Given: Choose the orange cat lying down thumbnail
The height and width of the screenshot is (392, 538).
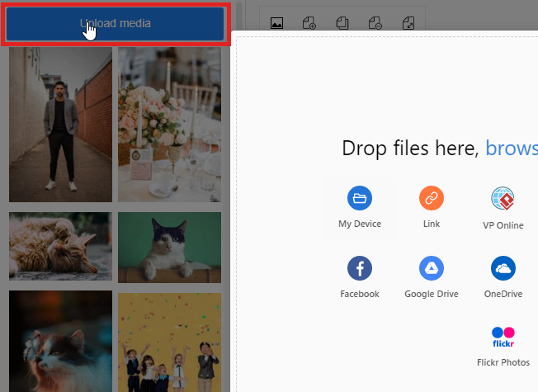Looking at the screenshot, I should [x=60, y=247].
